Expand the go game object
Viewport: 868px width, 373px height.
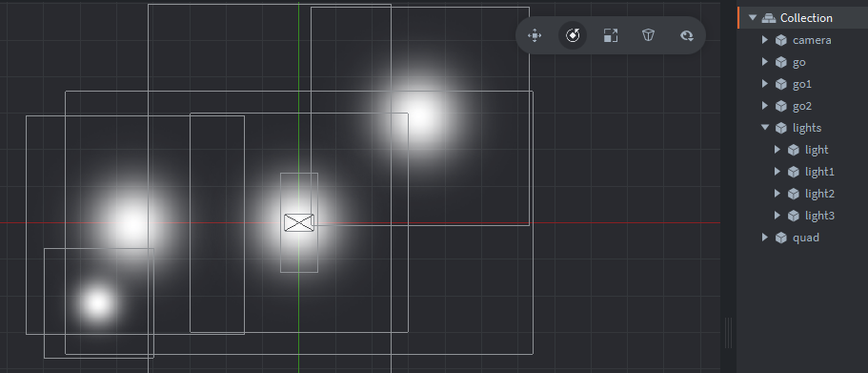[x=765, y=62]
